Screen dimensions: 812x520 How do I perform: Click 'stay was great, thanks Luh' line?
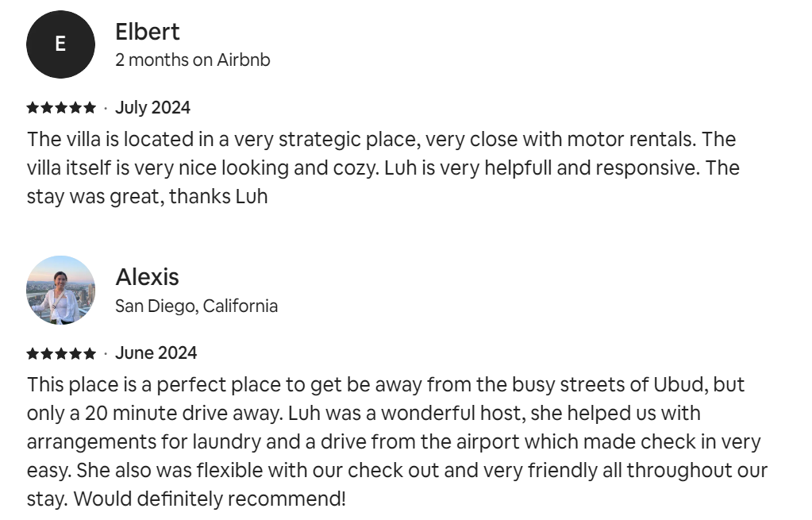[147, 197]
